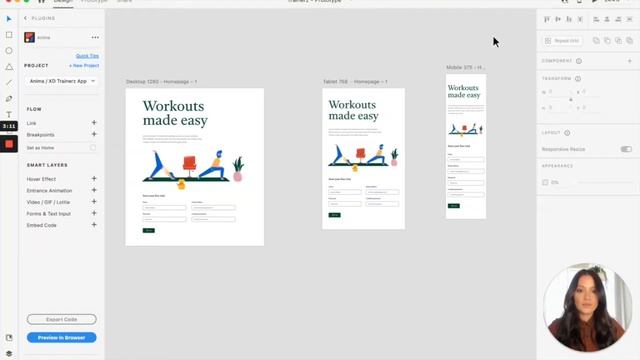Switch to the Design tab
The height and width of the screenshot is (360, 640).
pyautogui.click(x=63, y=2)
